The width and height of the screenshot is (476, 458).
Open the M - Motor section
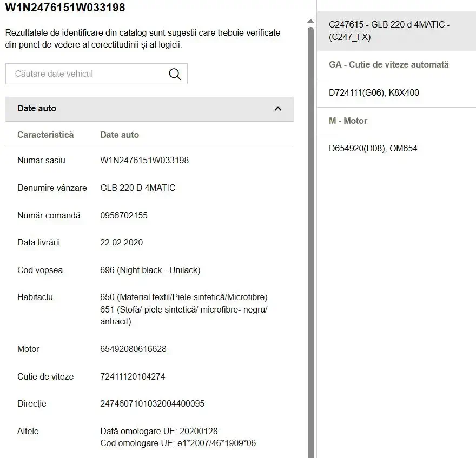pos(396,121)
